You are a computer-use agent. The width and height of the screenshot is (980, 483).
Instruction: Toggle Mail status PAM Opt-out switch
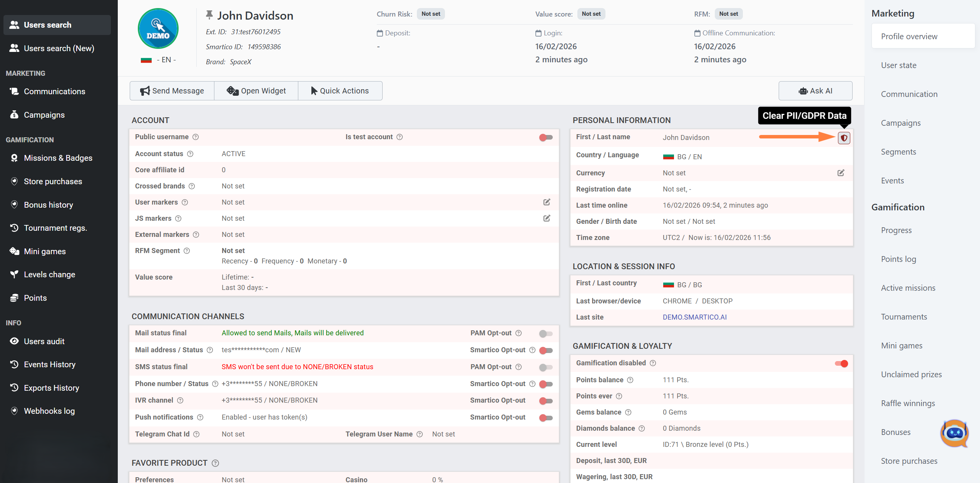tap(546, 333)
